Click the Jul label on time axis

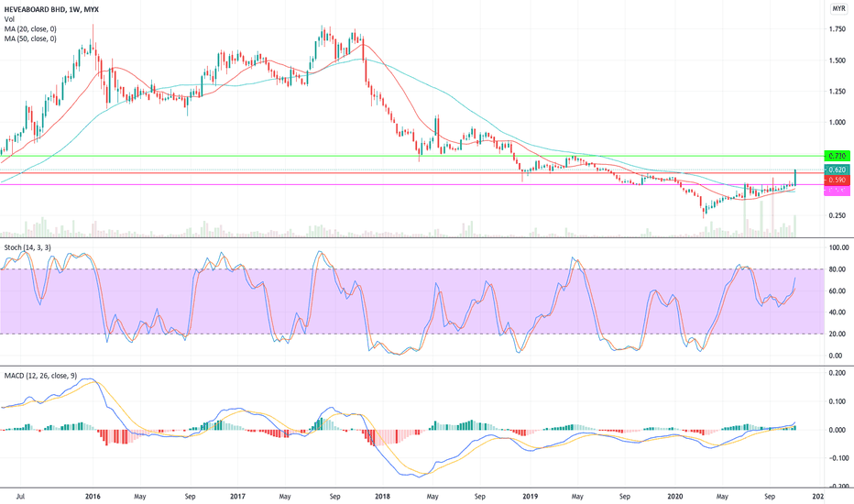click(21, 497)
